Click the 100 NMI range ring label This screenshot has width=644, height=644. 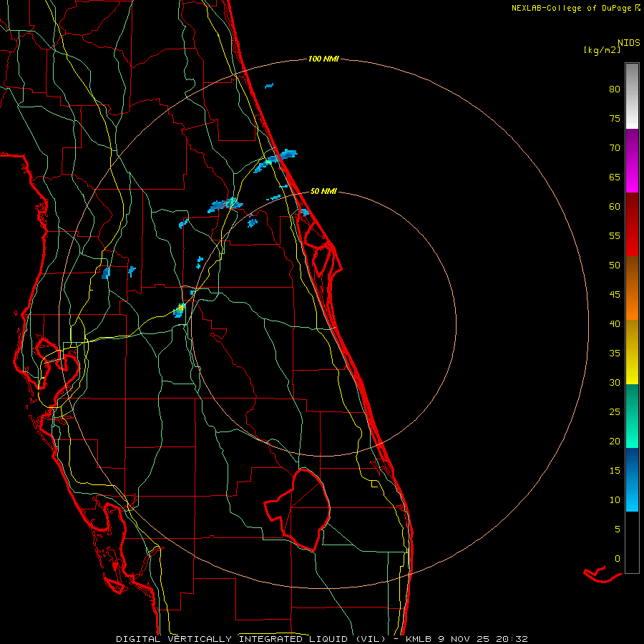[x=323, y=59]
